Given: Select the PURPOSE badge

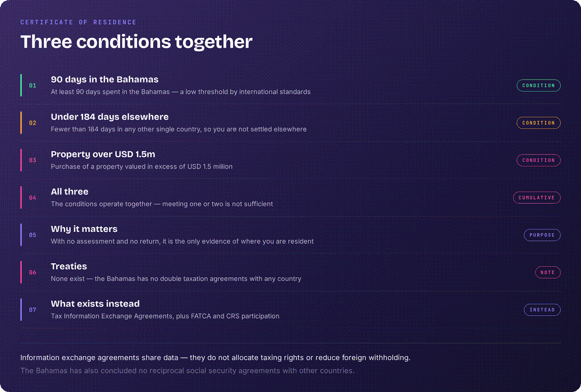Looking at the screenshot, I should coord(542,235).
